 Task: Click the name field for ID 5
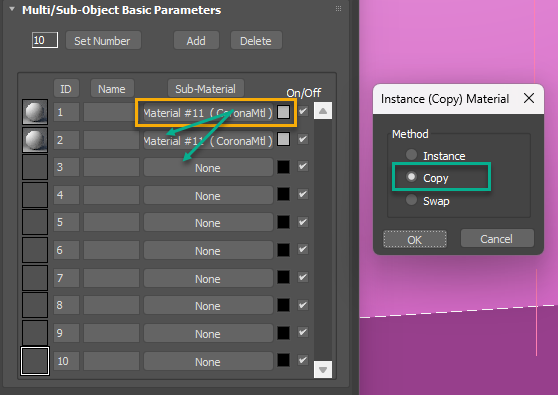point(111,222)
